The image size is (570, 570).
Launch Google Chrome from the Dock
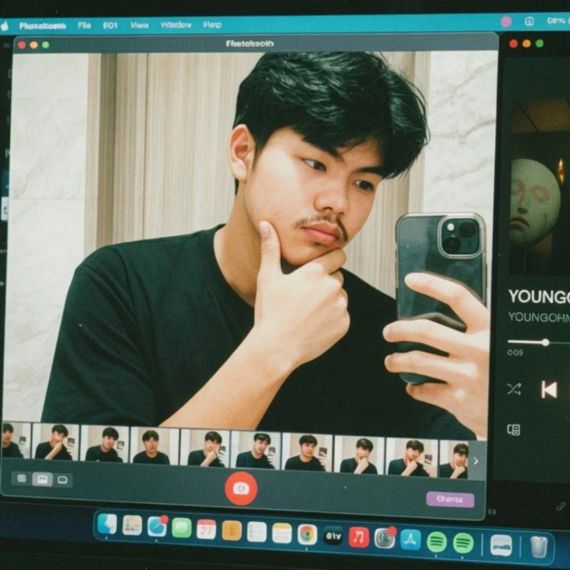coord(307,534)
